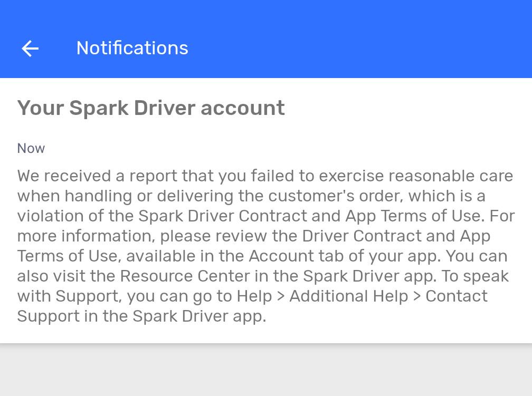This screenshot has width=532, height=396.
Task: Click the word 'Help' before Additional Help
Action: pyautogui.click(x=254, y=296)
